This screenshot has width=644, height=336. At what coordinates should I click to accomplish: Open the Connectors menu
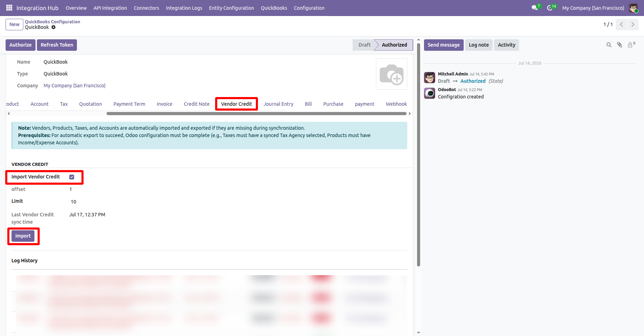click(x=147, y=8)
